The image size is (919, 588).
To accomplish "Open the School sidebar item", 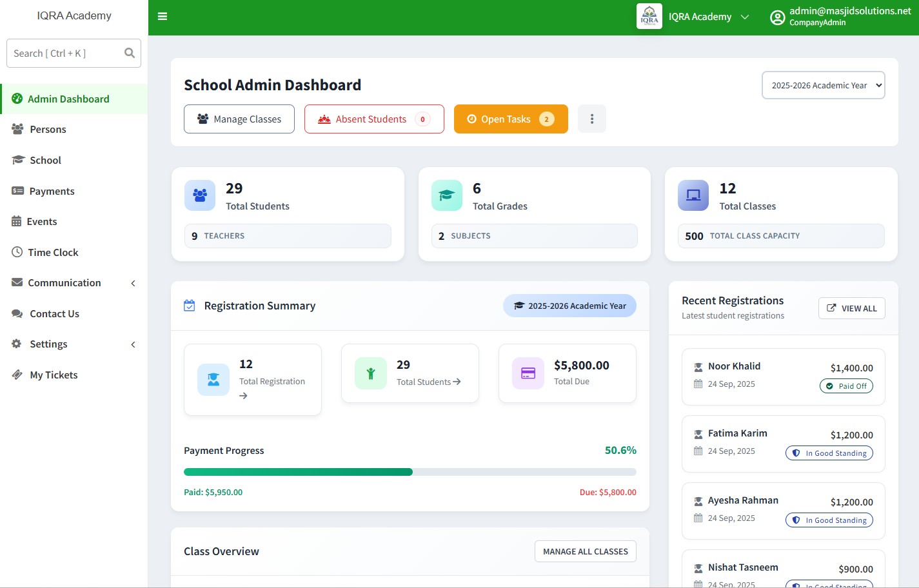I will [x=74, y=160].
